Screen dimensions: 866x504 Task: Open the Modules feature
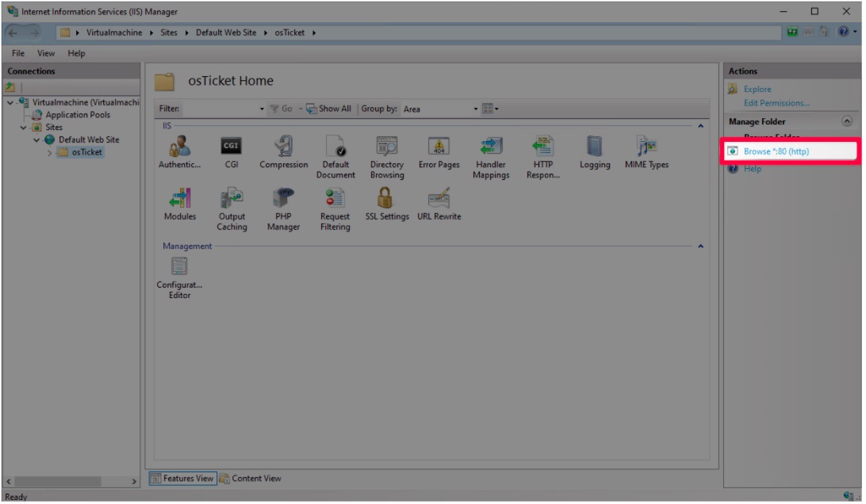pyautogui.click(x=179, y=204)
